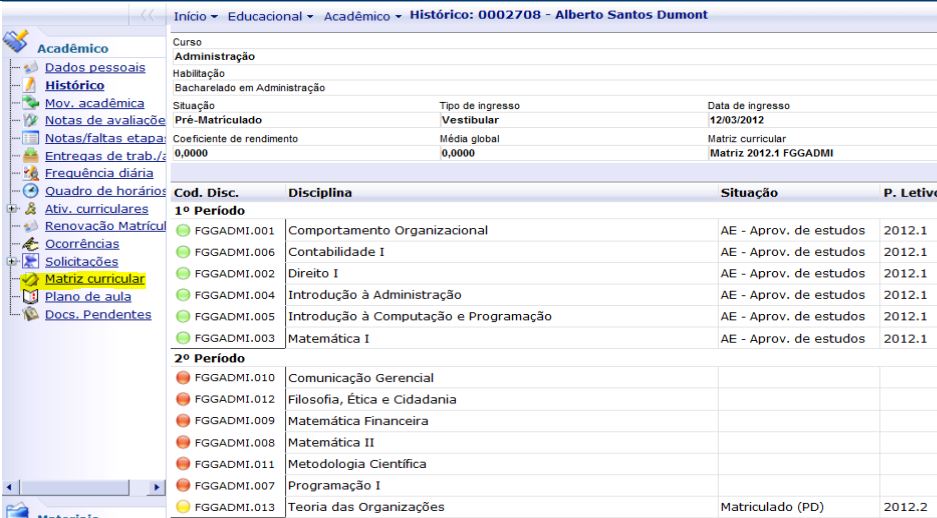Open the Ocorrências link

[86, 244]
